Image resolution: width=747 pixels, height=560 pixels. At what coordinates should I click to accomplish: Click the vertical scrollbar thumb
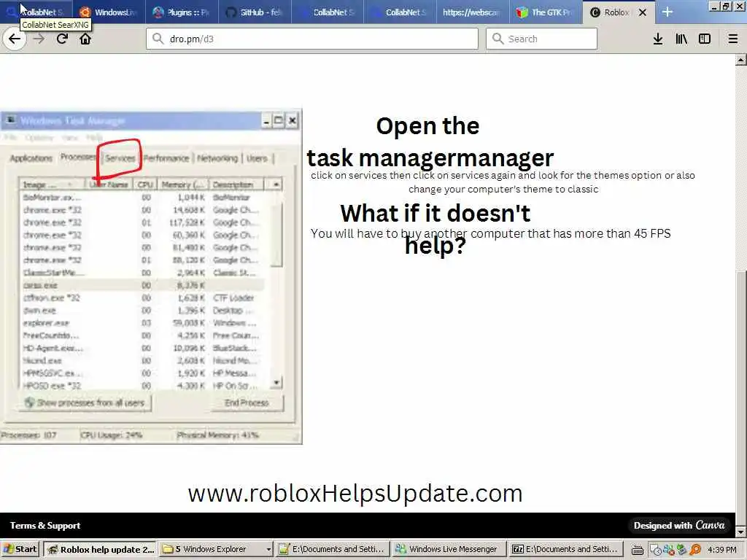(x=741, y=397)
